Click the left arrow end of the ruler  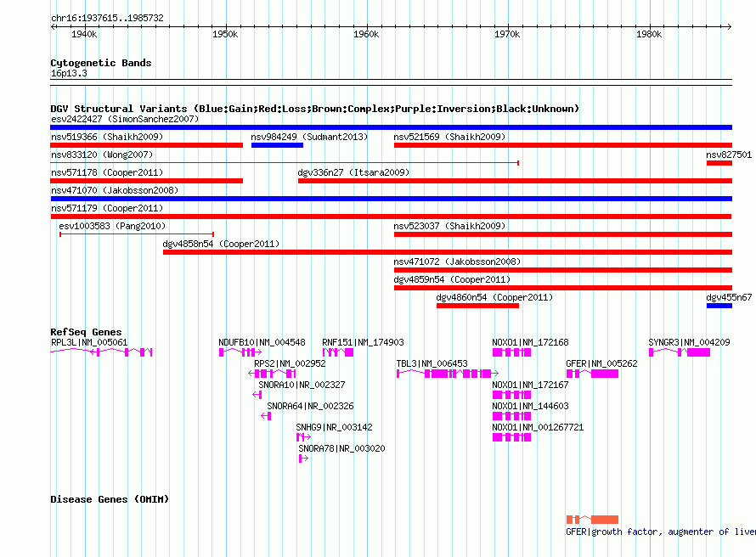pyautogui.click(x=53, y=27)
